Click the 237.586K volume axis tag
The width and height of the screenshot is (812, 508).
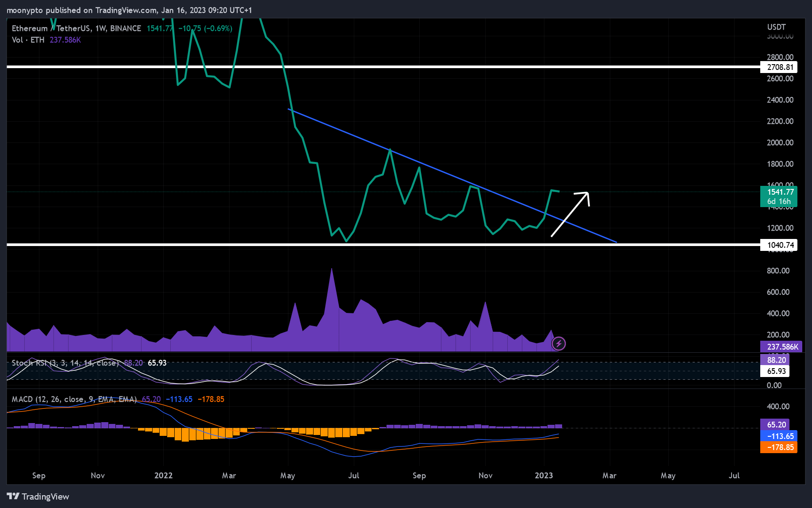[x=781, y=346]
